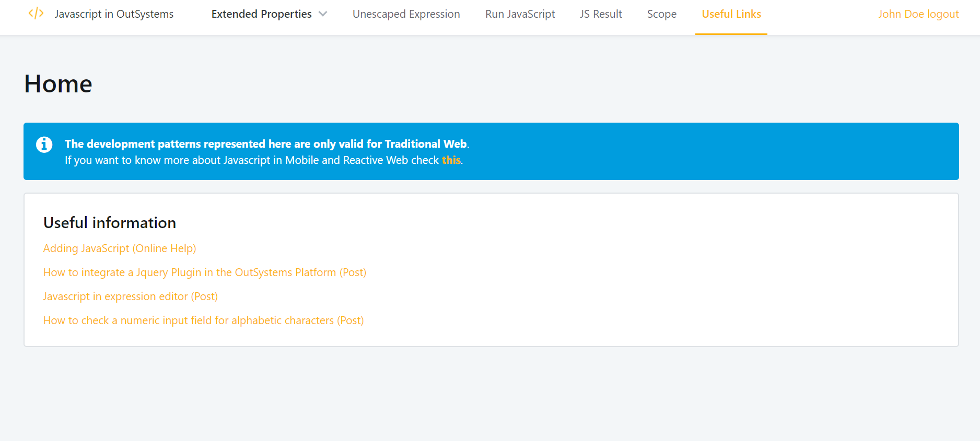Open the Run JavaScript menu item
This screenshot has width=980, height=441.
[x=520, y=14]
